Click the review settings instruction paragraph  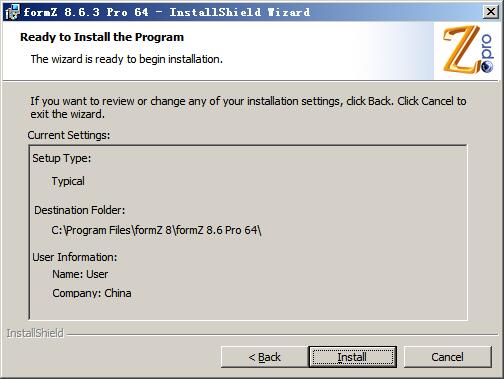248,107
